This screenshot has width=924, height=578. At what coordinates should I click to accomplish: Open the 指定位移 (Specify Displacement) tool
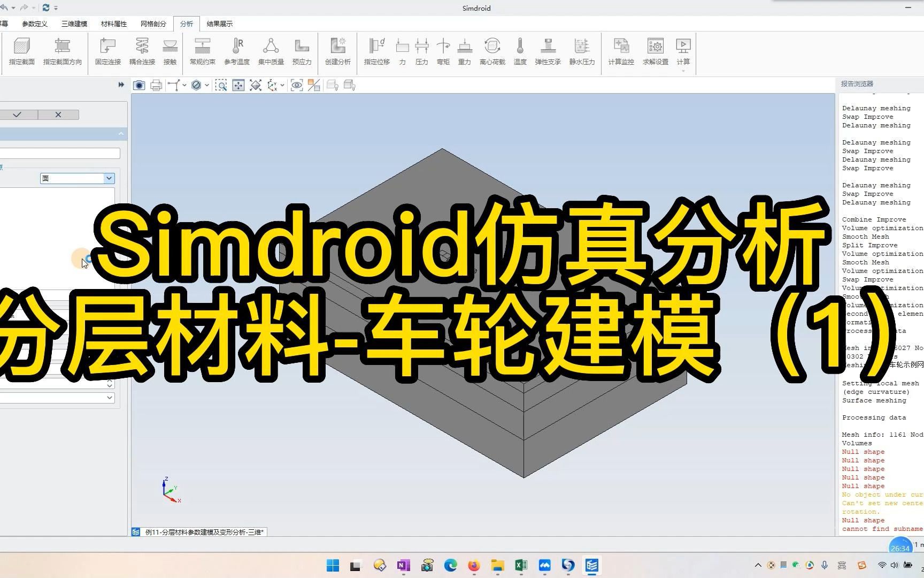point(376,51)
